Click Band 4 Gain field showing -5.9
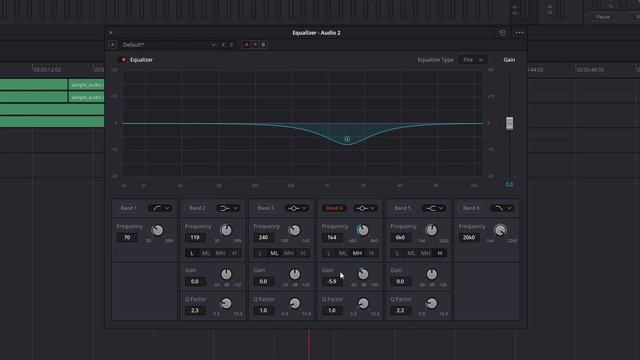Image resolution: width=640 pixels, height=360 pixels. [332, 282]
